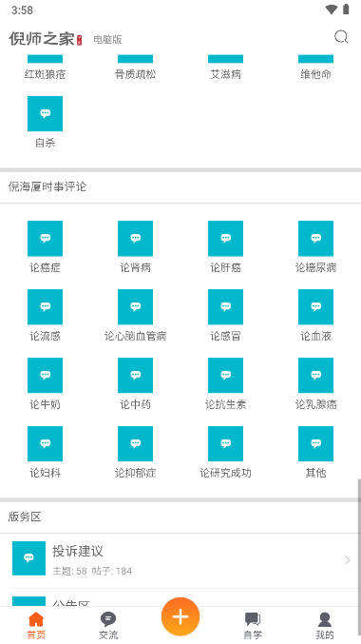The image size is (361, 644).
Task: Switch to the 我的 profile tab
Action: tap(325, 625)
